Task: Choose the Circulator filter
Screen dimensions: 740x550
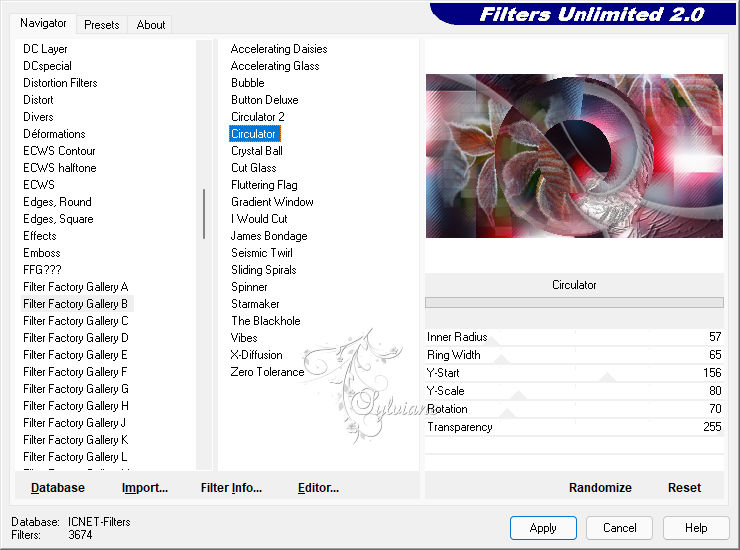Action: (x=254, y=134)
